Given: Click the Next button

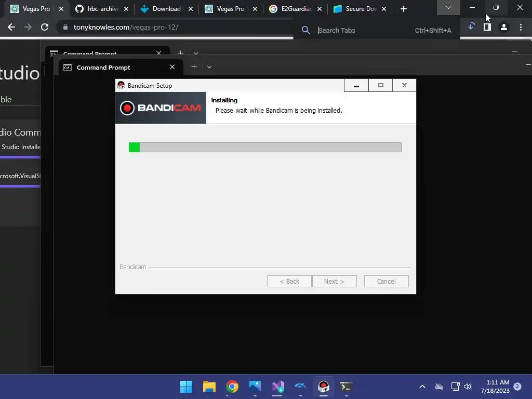Looking at the screenshot, I should [334, 281].
